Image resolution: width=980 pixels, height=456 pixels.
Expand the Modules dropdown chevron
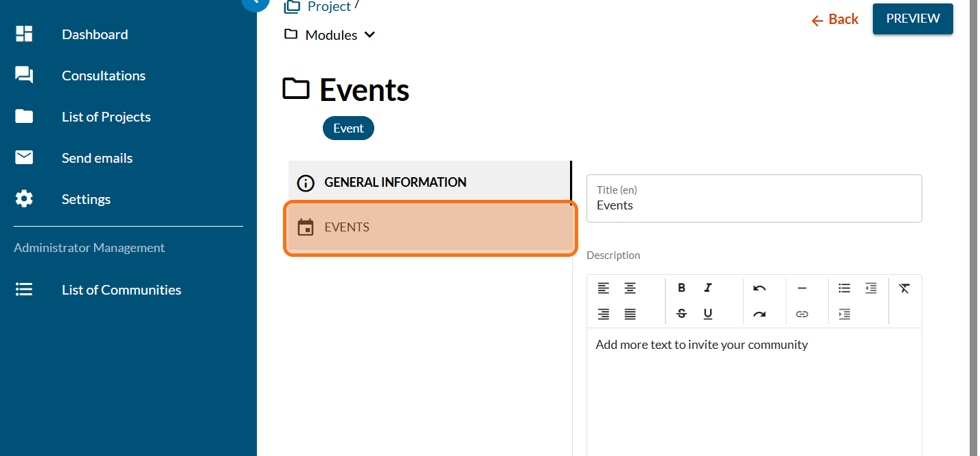tap(369, 35)
